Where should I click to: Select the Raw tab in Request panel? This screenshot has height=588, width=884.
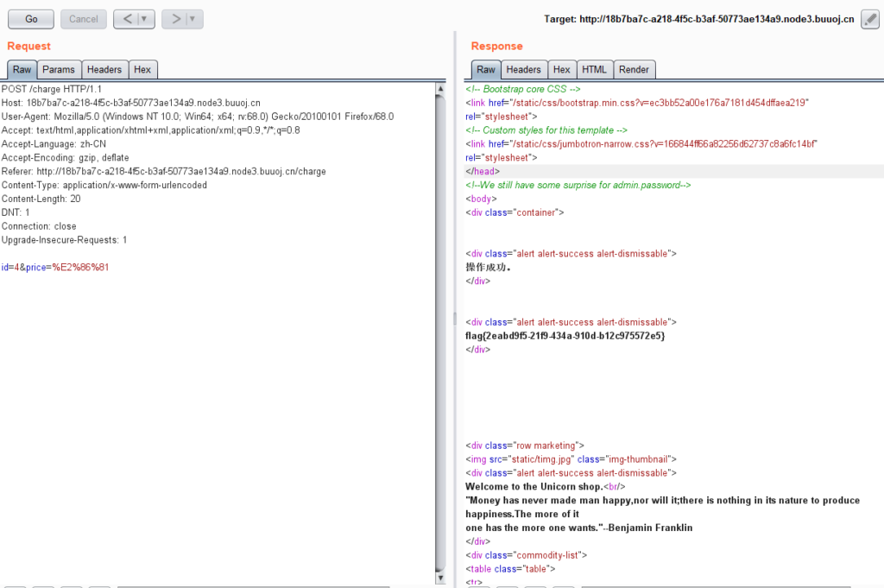coord(22,70)
